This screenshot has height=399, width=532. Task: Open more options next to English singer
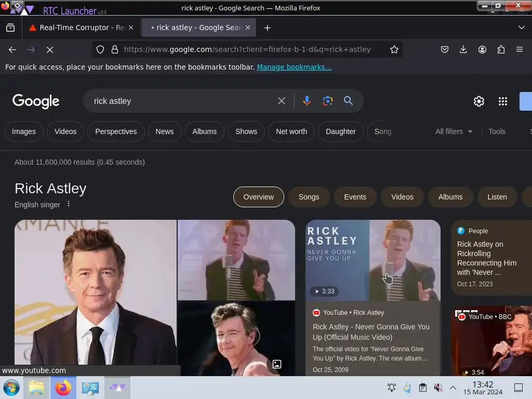pos(69,204)
